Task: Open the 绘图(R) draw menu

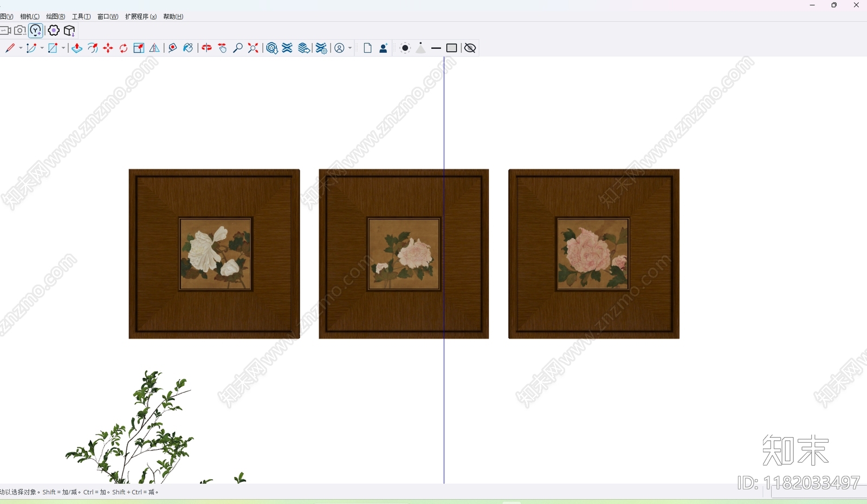Action: [x=56, y=17]
